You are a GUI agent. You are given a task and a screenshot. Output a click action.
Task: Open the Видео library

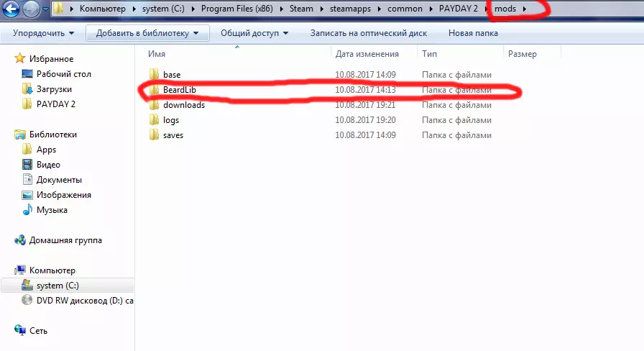point(48,165)
